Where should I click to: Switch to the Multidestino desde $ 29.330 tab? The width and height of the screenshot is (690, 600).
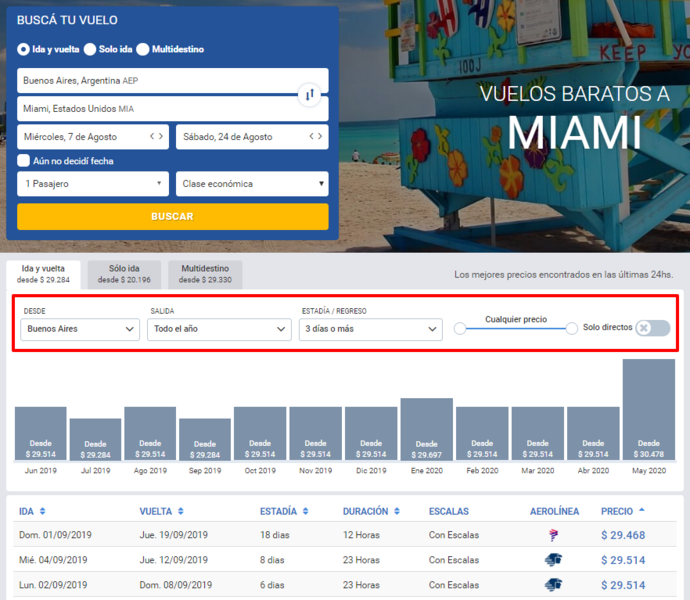tap(205, 274)
